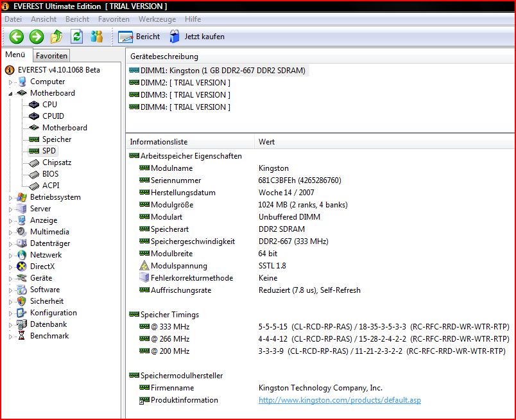Click the BIOS chip icon in tree
Image resolution: width=516 pixels, height=420 pixels.
coord(34,174)
